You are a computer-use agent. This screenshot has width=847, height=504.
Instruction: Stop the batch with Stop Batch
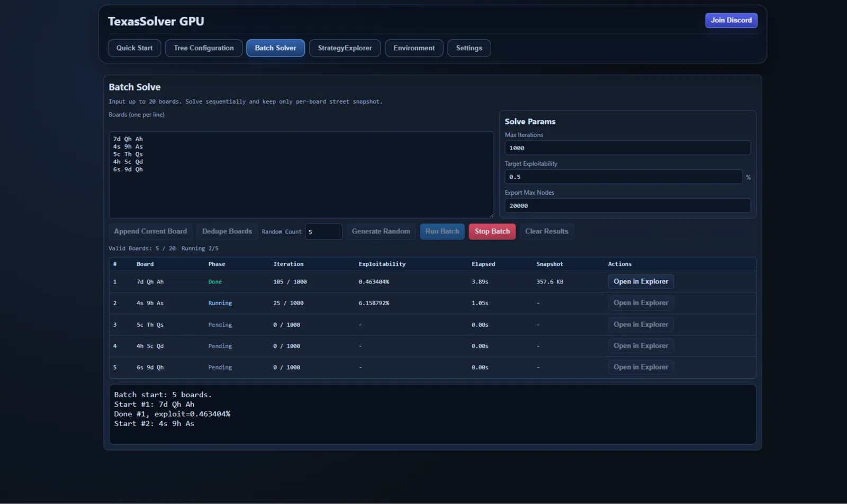click(x=492, y=232)
